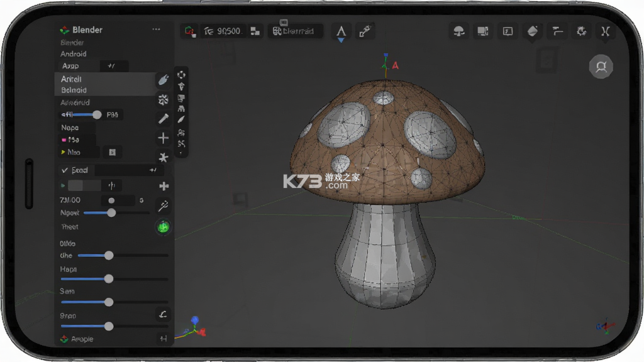
Task: Click the mushroom cap in viewport
Action: pyautogui.click(x=387, y=141)
